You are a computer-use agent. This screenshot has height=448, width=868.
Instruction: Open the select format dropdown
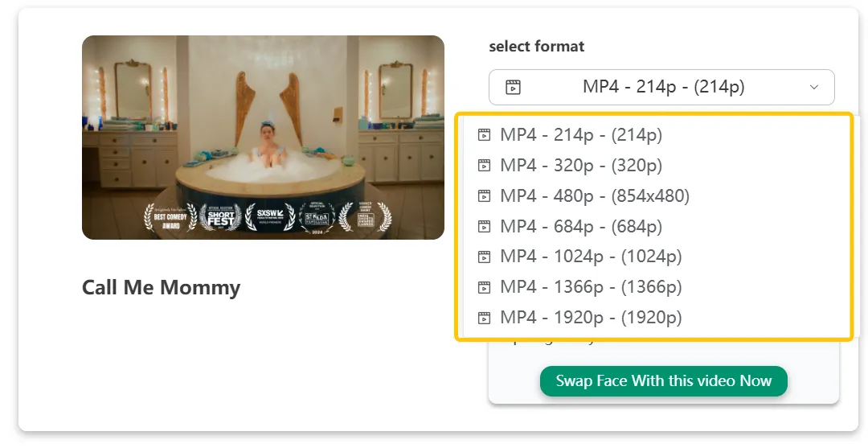coord(661,87)
